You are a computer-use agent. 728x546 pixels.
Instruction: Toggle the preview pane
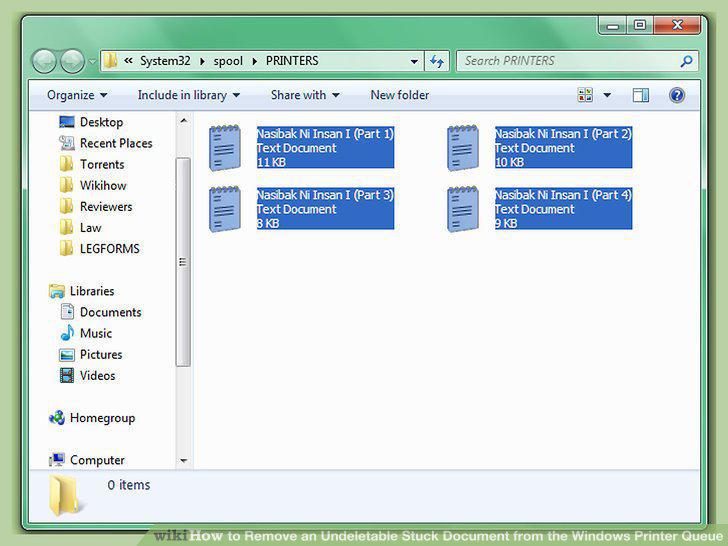pyautogui.click(x=641, y=95)
